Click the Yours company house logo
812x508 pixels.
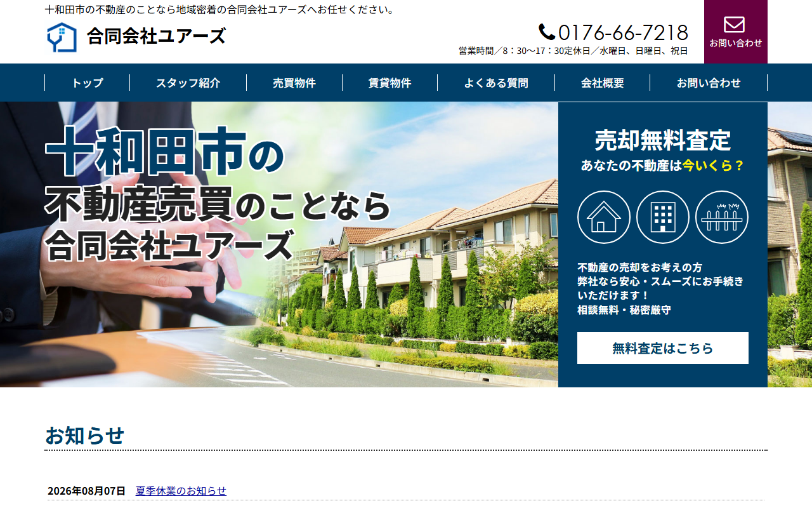click(62, 37)
